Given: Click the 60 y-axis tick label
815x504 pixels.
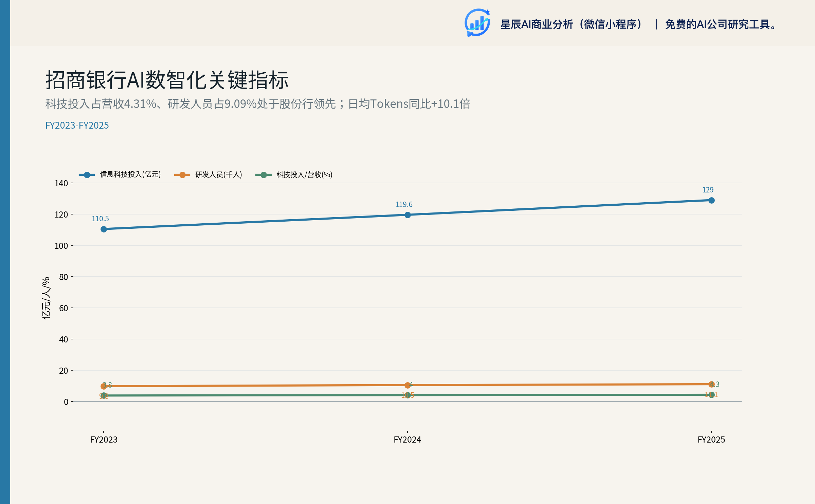Looking at the screenshot, I should [64, 308].
